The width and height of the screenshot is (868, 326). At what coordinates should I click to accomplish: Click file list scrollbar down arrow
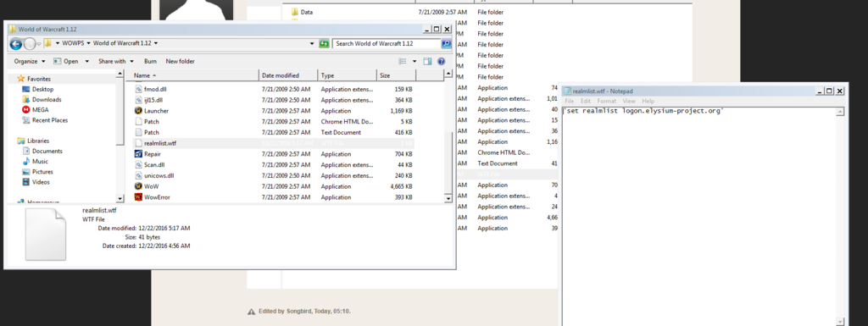coord(448,197)
